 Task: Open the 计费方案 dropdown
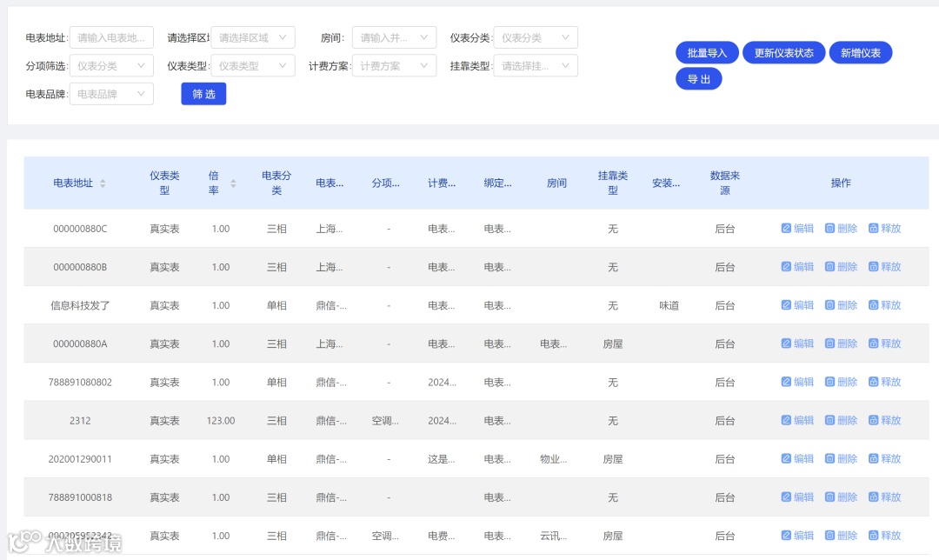point(394,66)
